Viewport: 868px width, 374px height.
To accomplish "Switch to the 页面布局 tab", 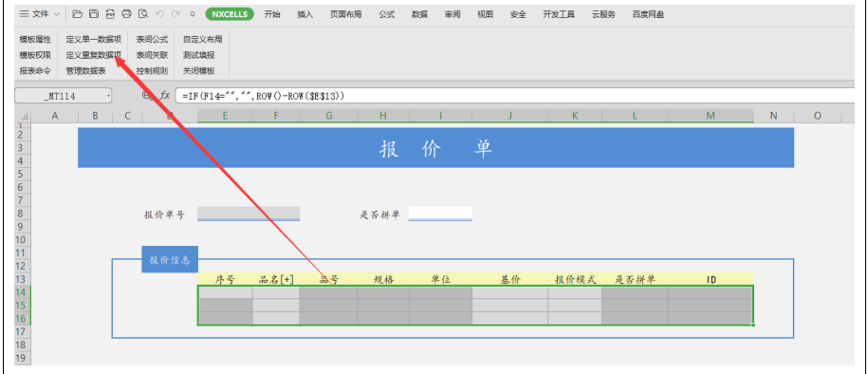I will 345,14.
